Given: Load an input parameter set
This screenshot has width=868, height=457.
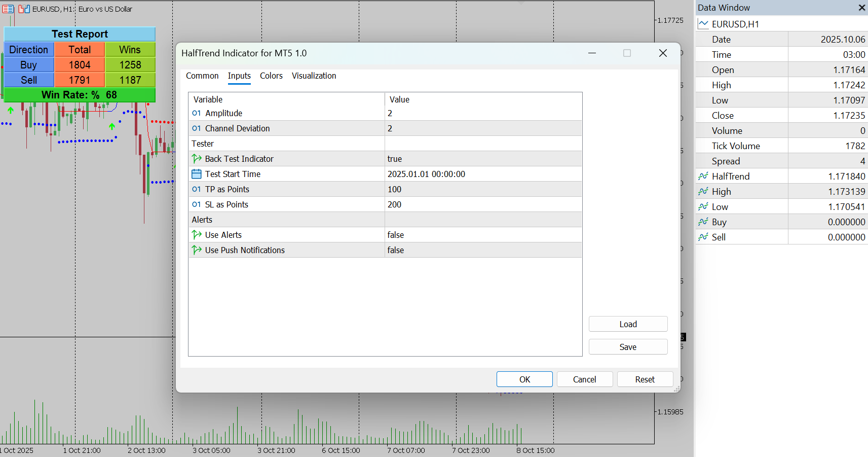Looking at the screenshot, I should 628,324.
